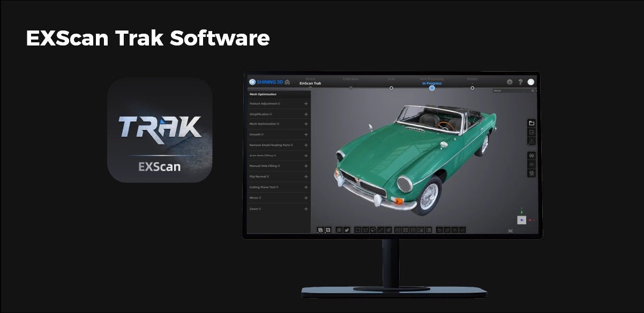Go to the Post-Processing step
The height and width of the screenshot is (313, 644).
432,81
